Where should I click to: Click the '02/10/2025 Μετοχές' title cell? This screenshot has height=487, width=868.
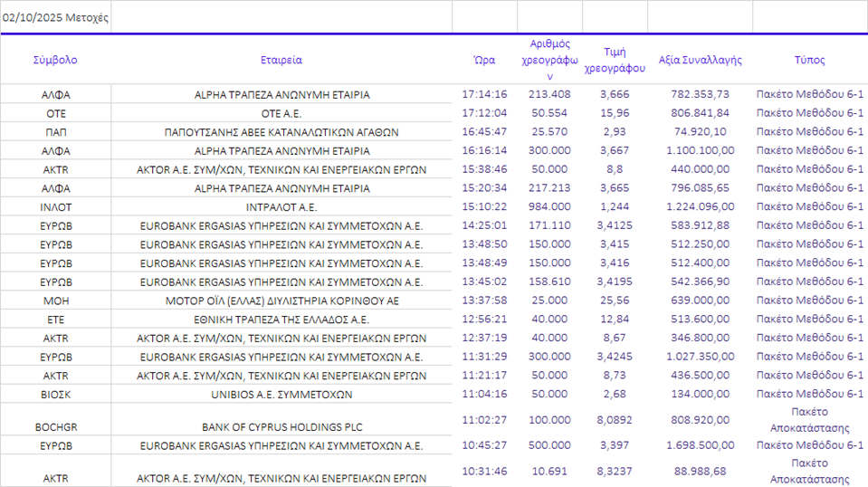point(55,18)
